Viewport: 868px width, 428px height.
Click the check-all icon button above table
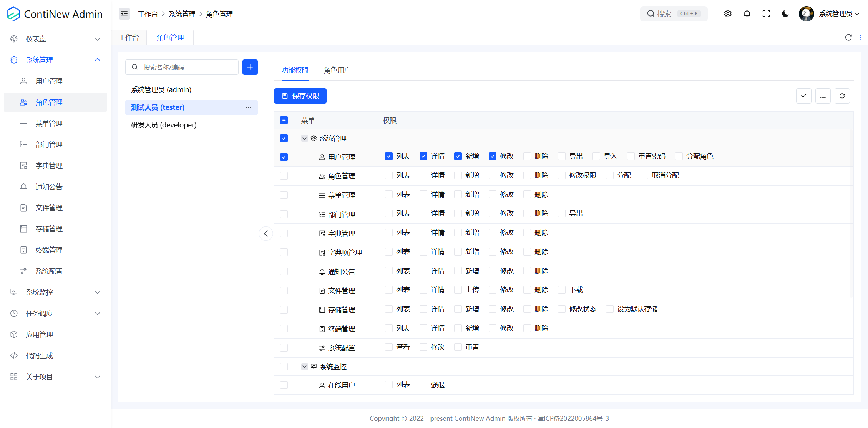(803, 96)
